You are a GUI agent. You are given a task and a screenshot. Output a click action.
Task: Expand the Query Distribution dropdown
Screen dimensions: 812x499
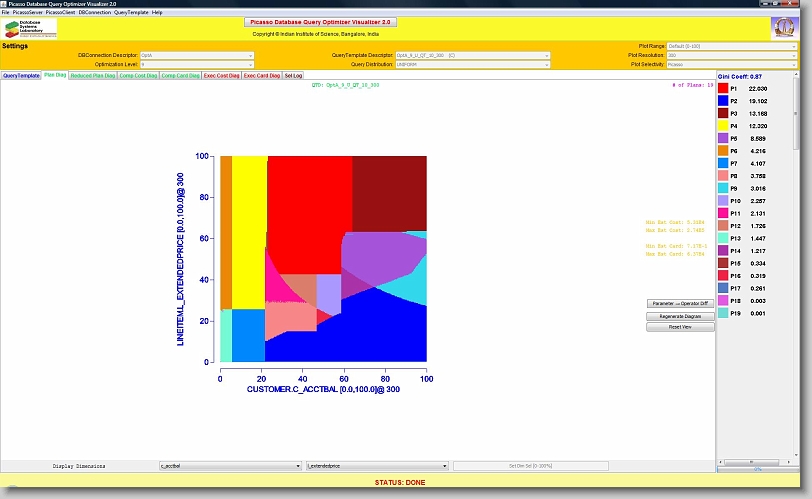[x=472, y=64]
